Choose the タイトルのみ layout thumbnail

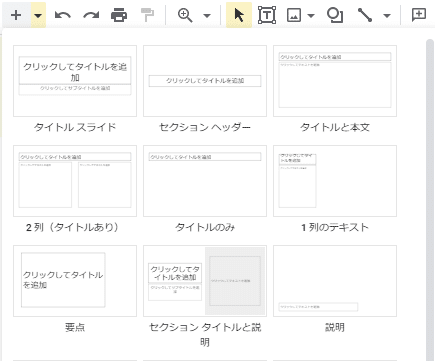(x=205, y=181)
